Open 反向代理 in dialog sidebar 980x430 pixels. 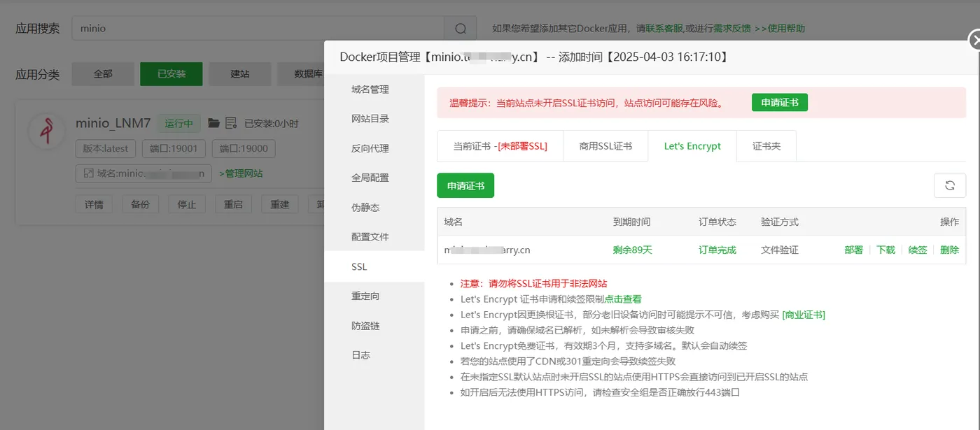(x=374, y=148)
